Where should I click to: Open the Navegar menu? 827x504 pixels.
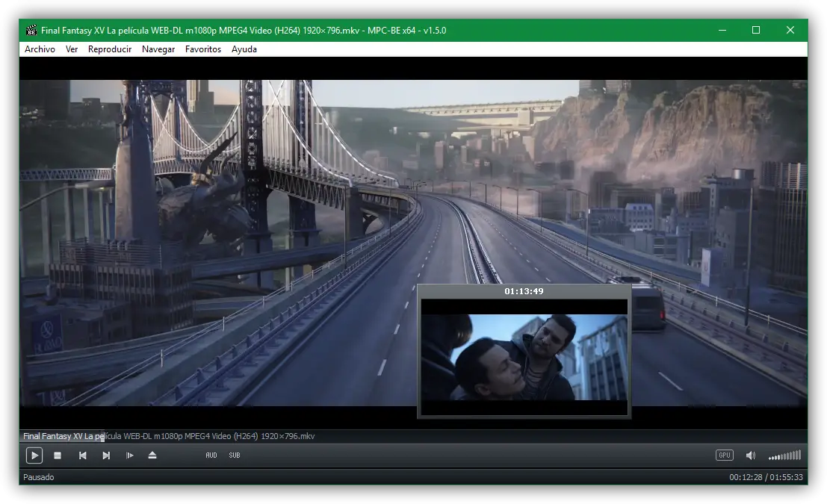pos(158,49)
